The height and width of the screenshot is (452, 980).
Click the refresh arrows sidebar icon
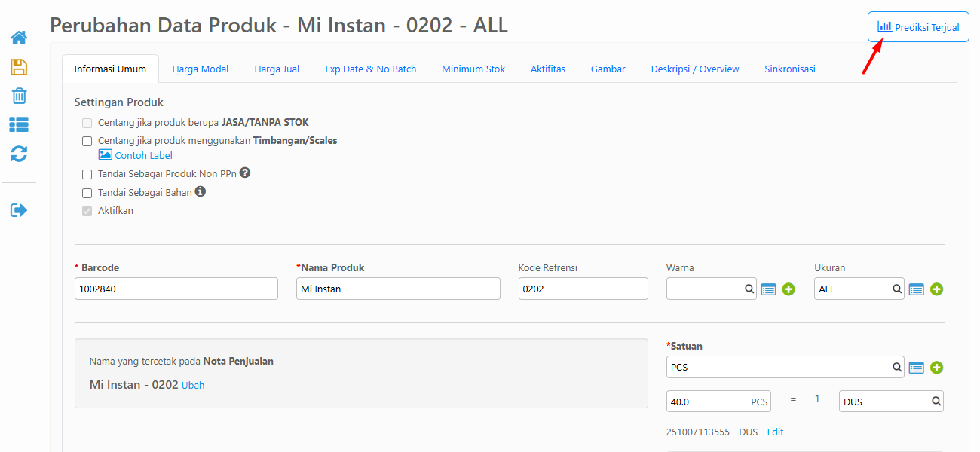point(19,154)
